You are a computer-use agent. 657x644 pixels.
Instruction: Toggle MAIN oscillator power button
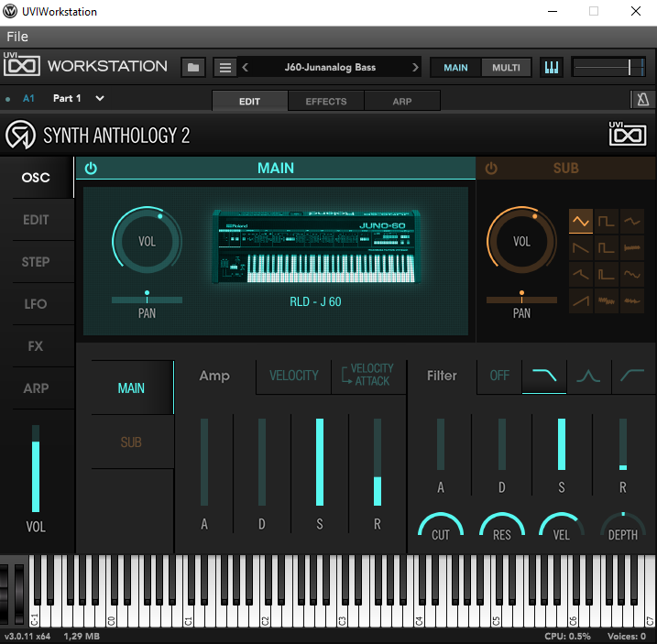[x=91, y=169]
